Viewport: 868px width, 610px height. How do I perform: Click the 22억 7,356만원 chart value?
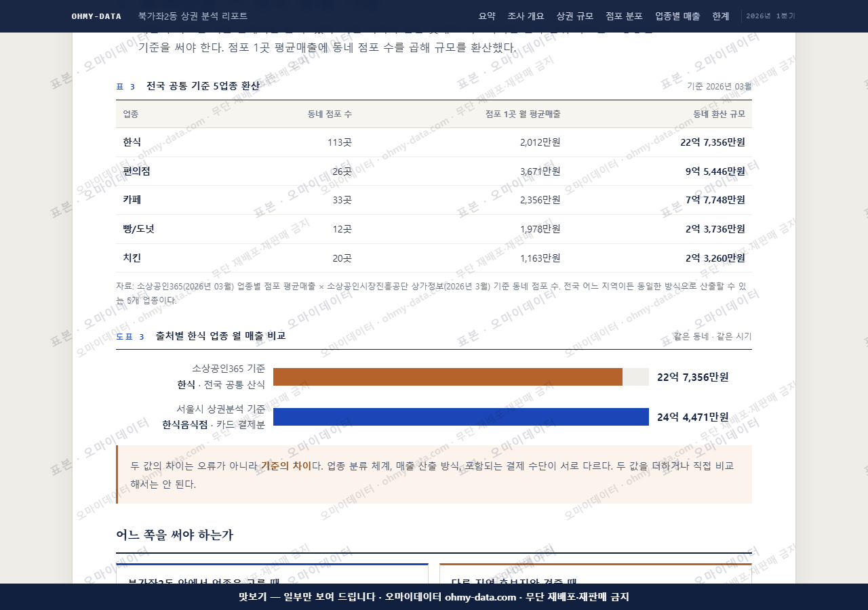point(693,377)
